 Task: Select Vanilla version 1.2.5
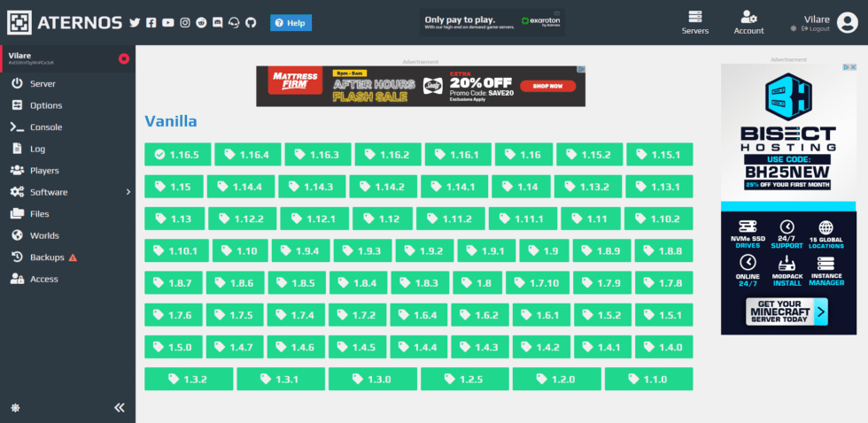pos(464,379)
